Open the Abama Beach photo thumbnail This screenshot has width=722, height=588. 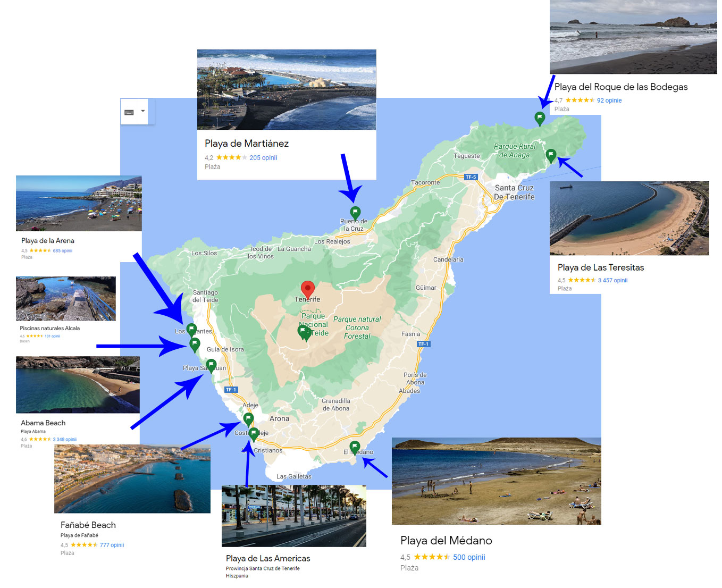point(78,385)
